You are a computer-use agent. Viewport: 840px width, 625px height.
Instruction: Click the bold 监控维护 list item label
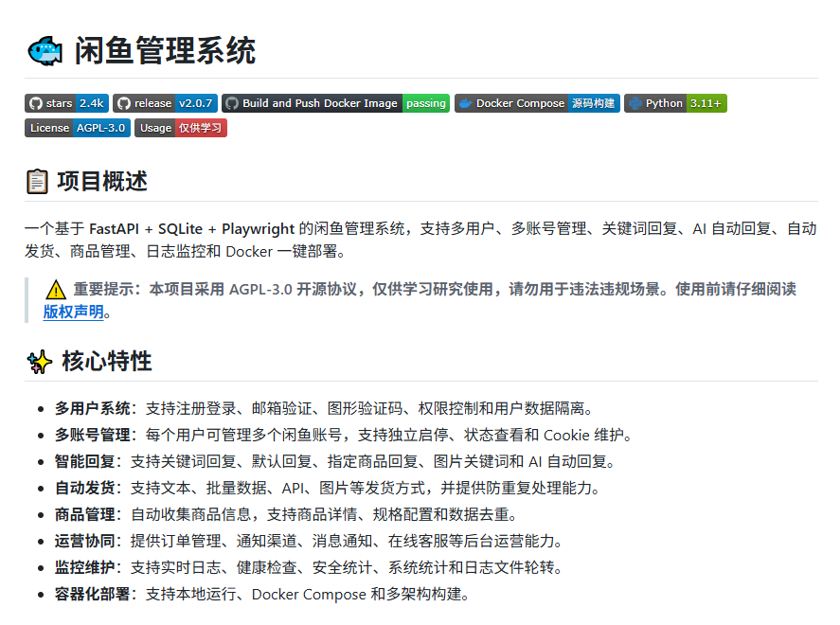[x=84, y=567]
